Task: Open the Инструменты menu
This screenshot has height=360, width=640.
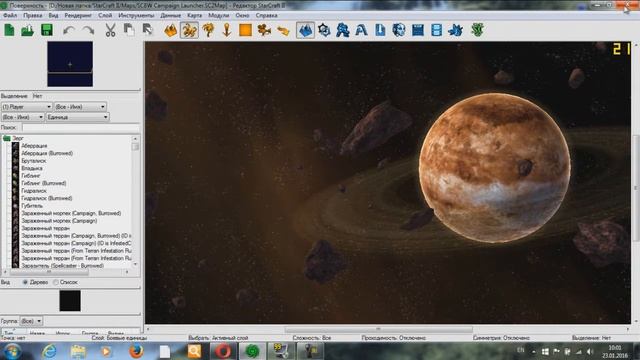Action: tap(136, 16)
